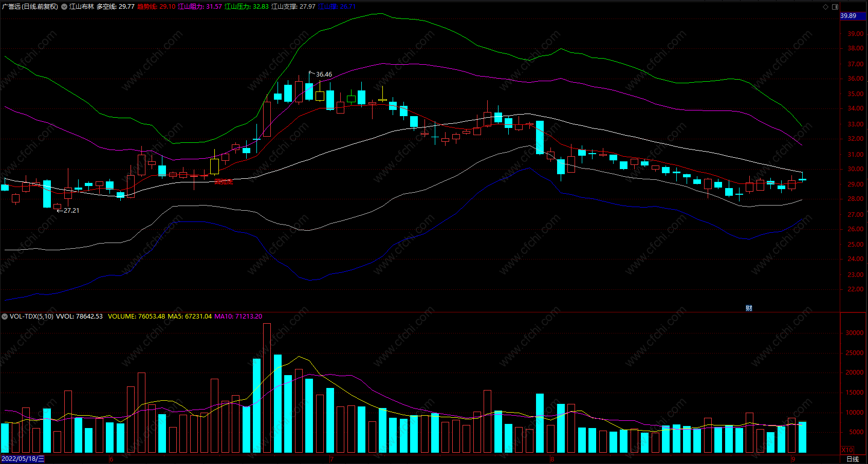Click the VVOL: 78642.53 value
This screenshot has width=868, height=464.
(79, 317)
